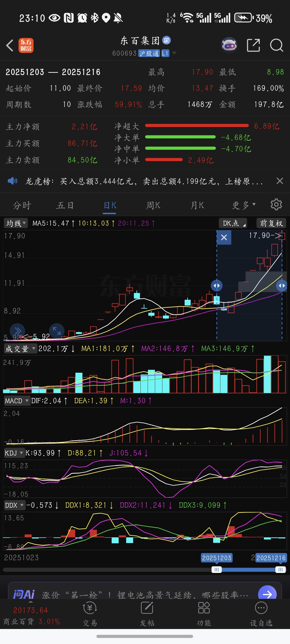
Task: Tap the 主力卖额 84.50亿 value
Action: pos(82,160)
